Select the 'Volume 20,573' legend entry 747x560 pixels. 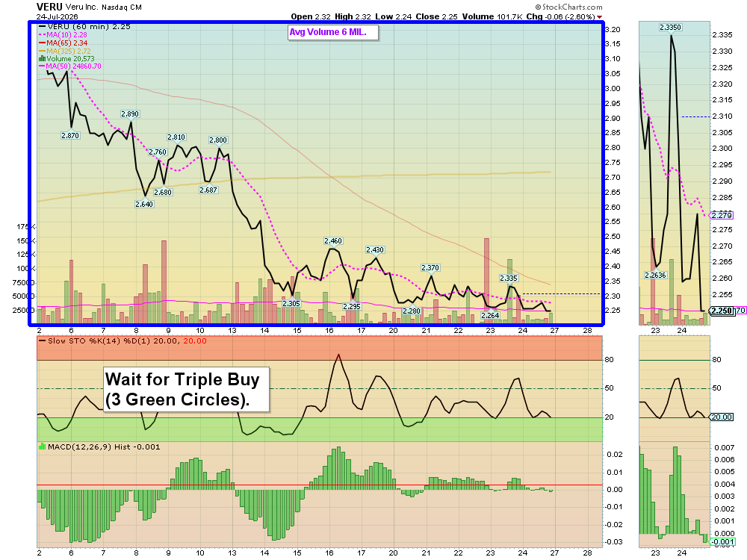pos(66,58)
